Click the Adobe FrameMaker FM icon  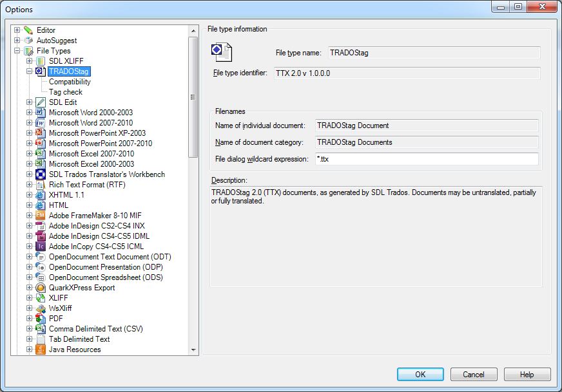41,216
